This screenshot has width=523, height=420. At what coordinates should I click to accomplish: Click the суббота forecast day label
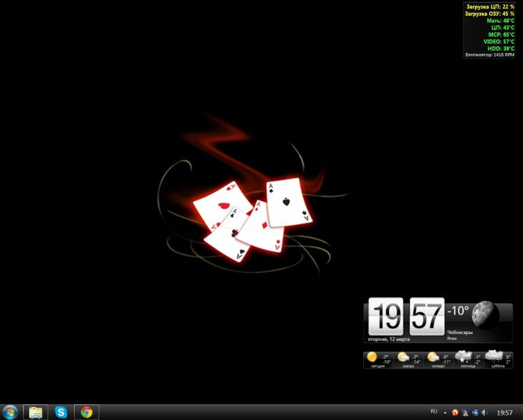498,366
